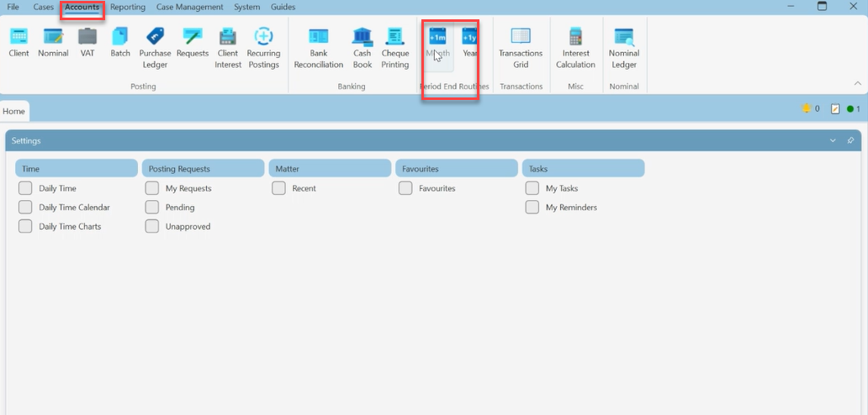Click the Posting Requests section header

click(x=204, y=169)
